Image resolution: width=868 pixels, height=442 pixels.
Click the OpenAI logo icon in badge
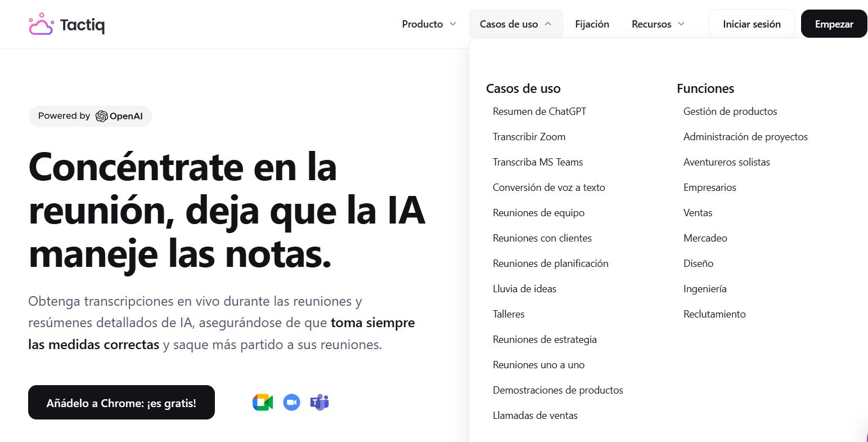pos(101,116)
